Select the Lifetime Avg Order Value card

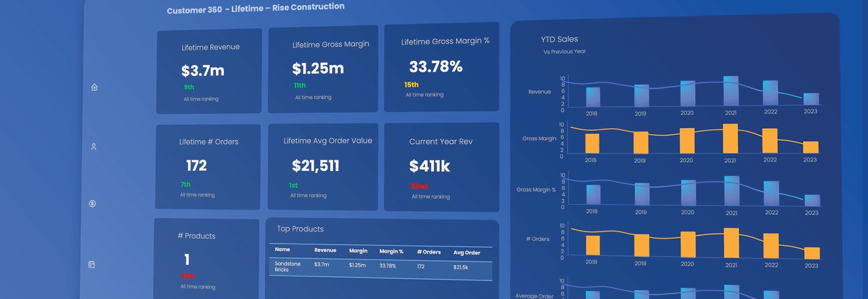(x=323, y=166)
